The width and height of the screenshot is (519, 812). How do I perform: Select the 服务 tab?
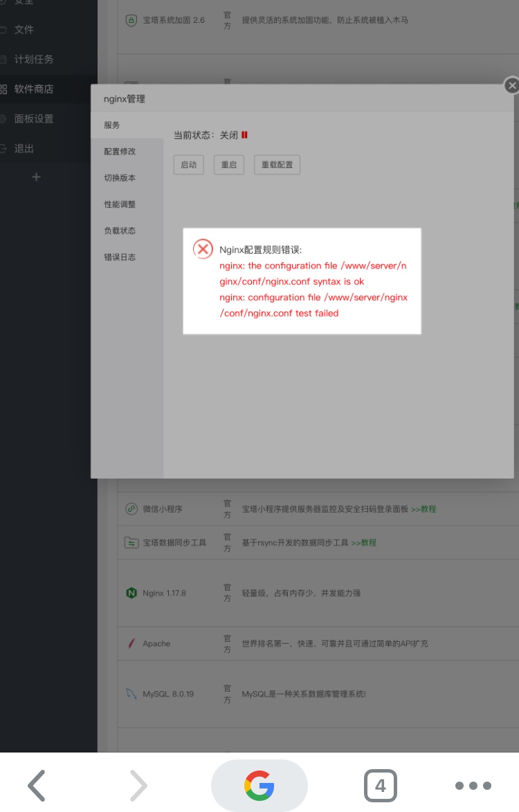(x=127, y=124)
